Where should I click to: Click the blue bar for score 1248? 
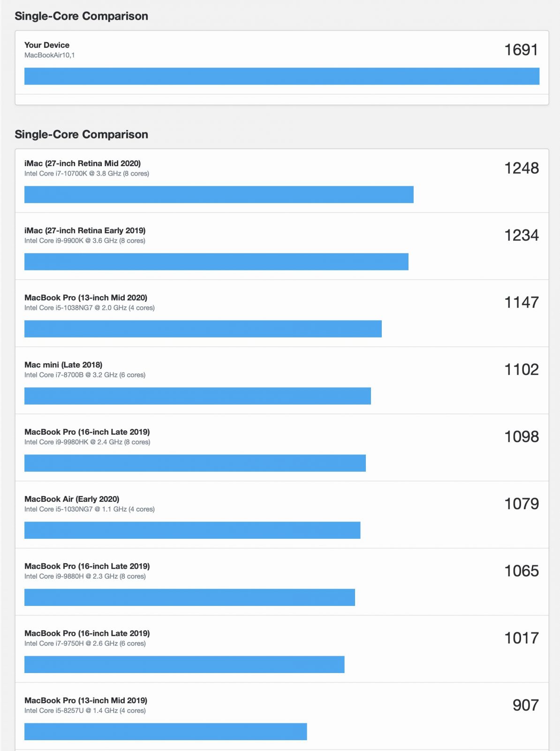click(x=219, y=194)
